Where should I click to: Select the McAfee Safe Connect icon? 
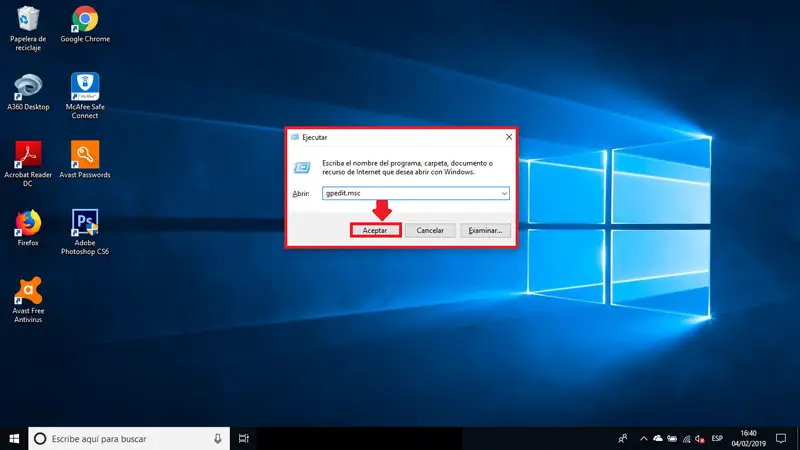click(85, 96)
